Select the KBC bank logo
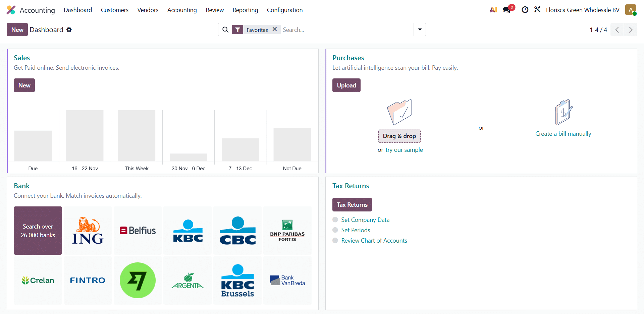Viewport: 644px width, 314px height. pyautogui.click(x=188, y=231)
